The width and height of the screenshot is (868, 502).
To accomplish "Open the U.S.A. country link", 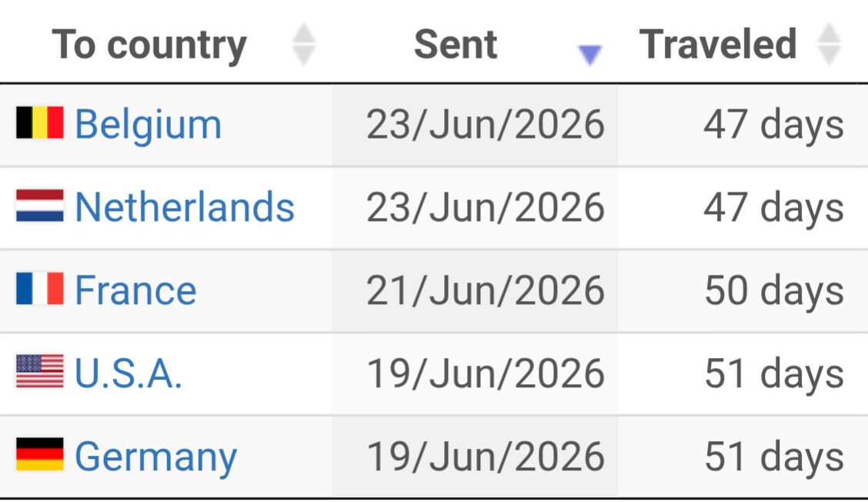I will [129, 373].
